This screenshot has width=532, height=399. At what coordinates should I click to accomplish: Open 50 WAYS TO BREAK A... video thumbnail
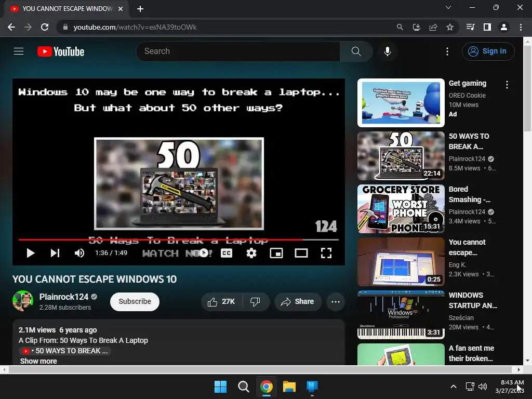(401, 156)
